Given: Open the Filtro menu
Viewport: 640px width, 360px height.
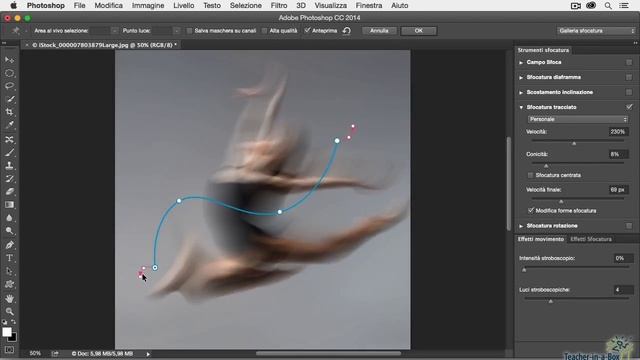Looking at the screenshot, I should click(x=279, y=6).
